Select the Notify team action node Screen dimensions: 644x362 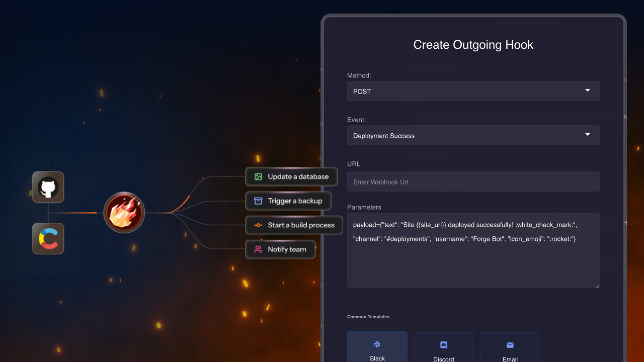(x=280, y=249)
